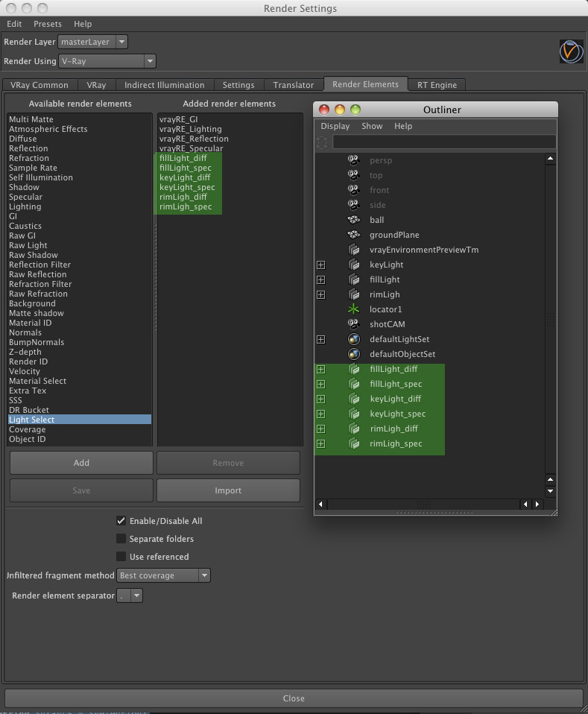Open the Render Settings Help menu

[x=83, y=24]
